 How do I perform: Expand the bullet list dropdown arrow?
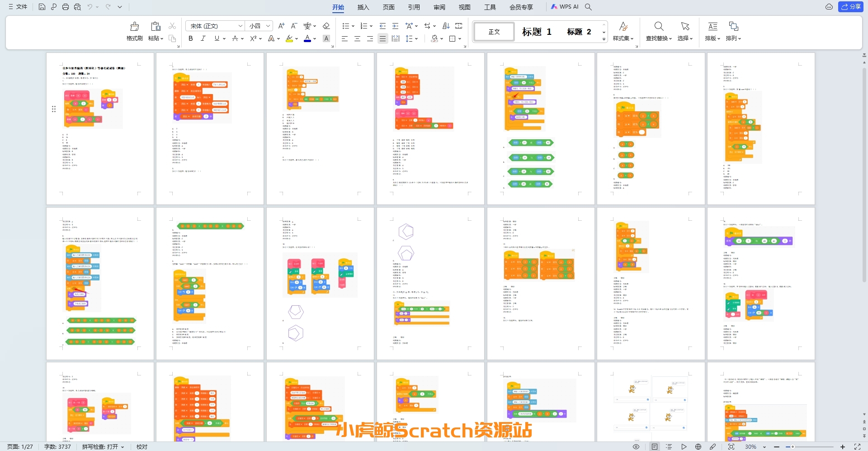353,26
